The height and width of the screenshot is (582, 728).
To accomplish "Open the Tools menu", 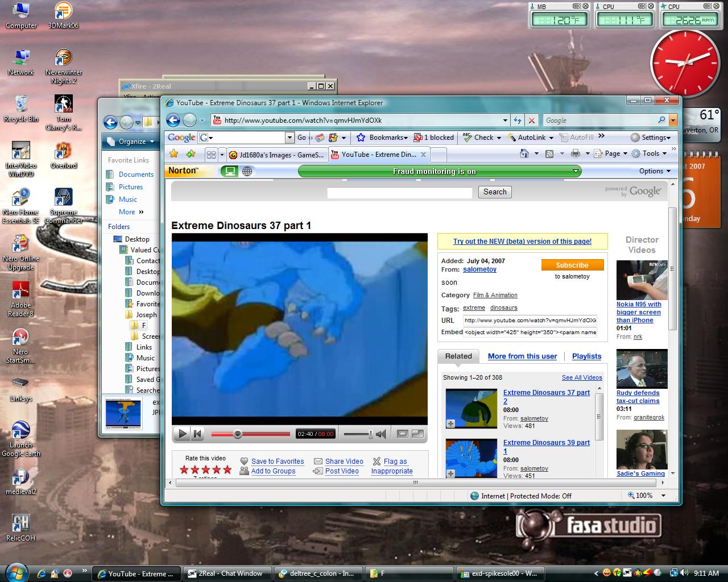I will pos(649,153).
